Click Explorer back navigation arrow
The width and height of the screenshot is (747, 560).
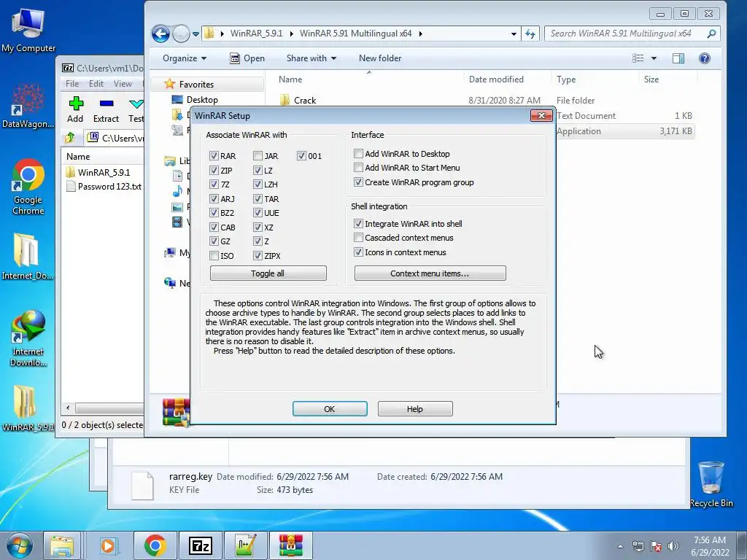[160, 34]
